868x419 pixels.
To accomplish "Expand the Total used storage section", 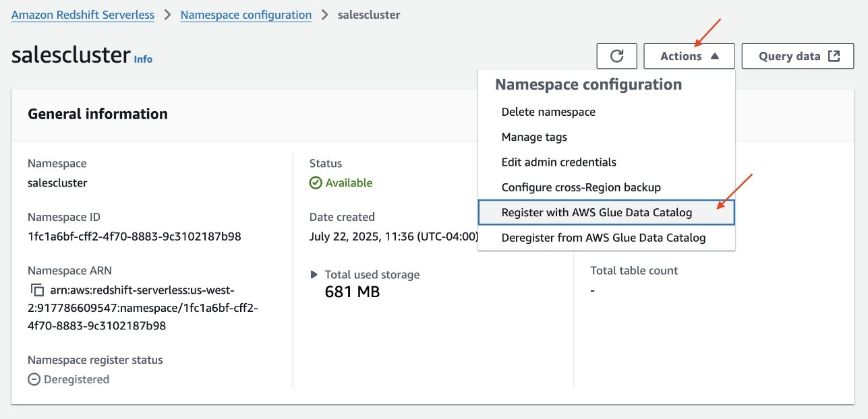I will [314, 275].
